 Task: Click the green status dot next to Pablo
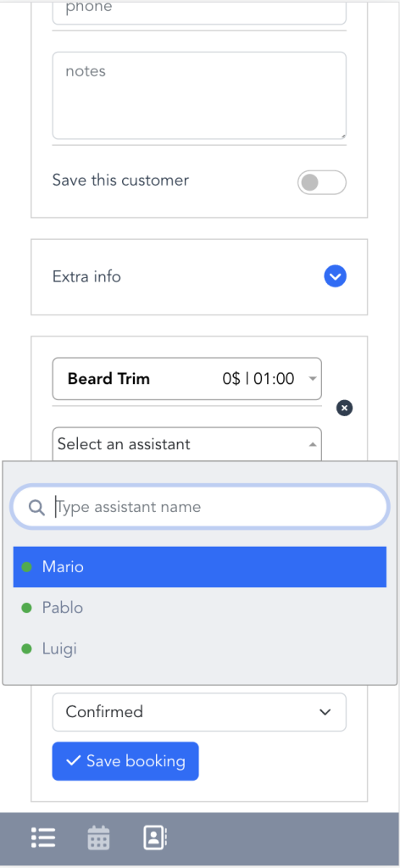coord(26,608)
